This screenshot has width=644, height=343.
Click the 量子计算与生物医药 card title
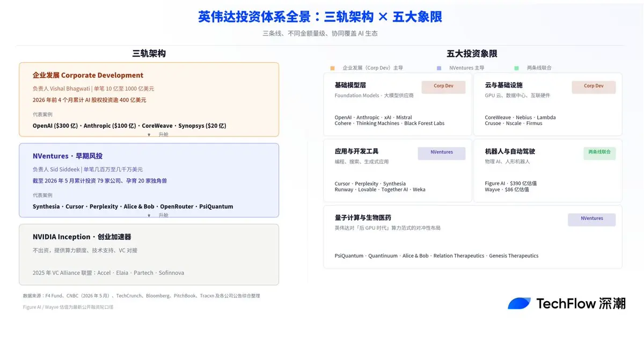[363, 217]
